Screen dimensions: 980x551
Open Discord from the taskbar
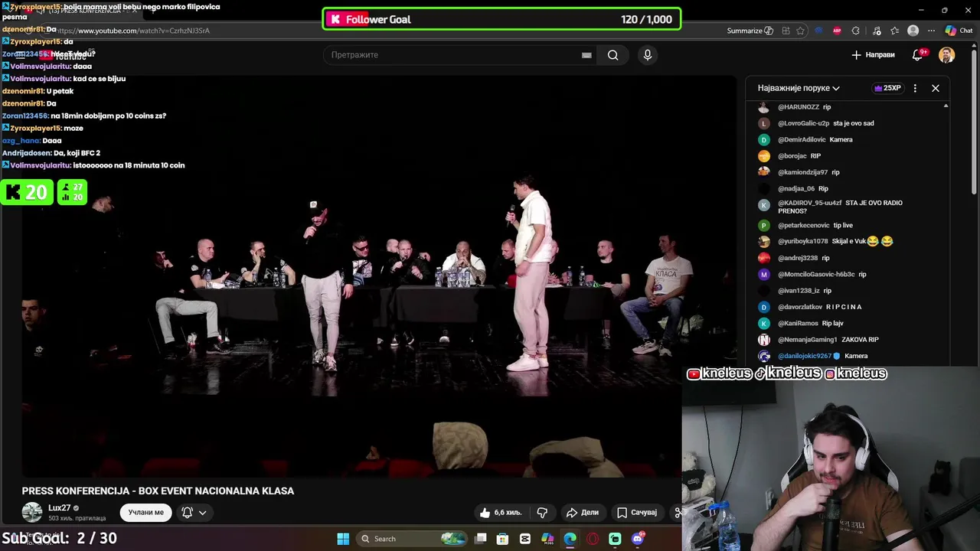(638, 539)
